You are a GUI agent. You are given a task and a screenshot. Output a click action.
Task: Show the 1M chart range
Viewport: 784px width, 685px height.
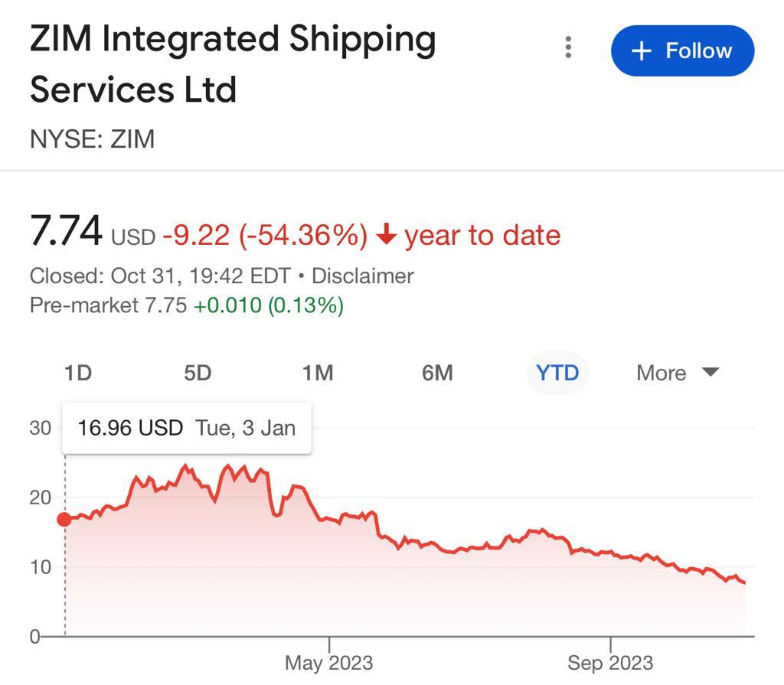317,373
